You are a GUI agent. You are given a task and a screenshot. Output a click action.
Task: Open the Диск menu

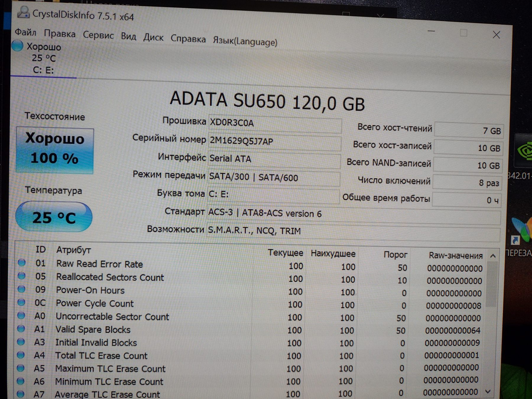pyautogui.click(x=153, y=38)
